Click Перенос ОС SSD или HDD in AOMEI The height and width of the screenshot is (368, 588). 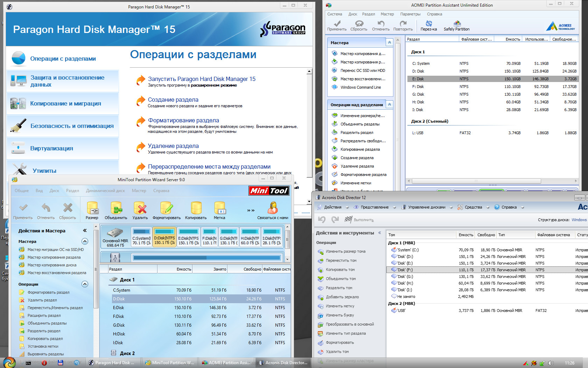click(363, 70)
